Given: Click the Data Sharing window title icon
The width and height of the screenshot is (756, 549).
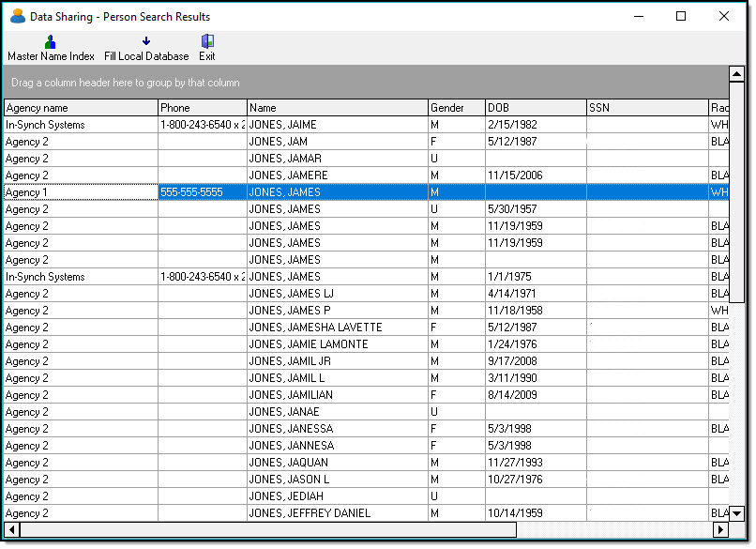Looking at the screenshot, I should (17, 16).
